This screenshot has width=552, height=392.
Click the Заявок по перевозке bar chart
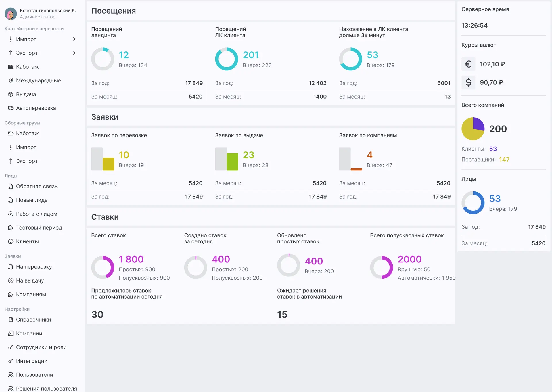[x=103, y=159]
